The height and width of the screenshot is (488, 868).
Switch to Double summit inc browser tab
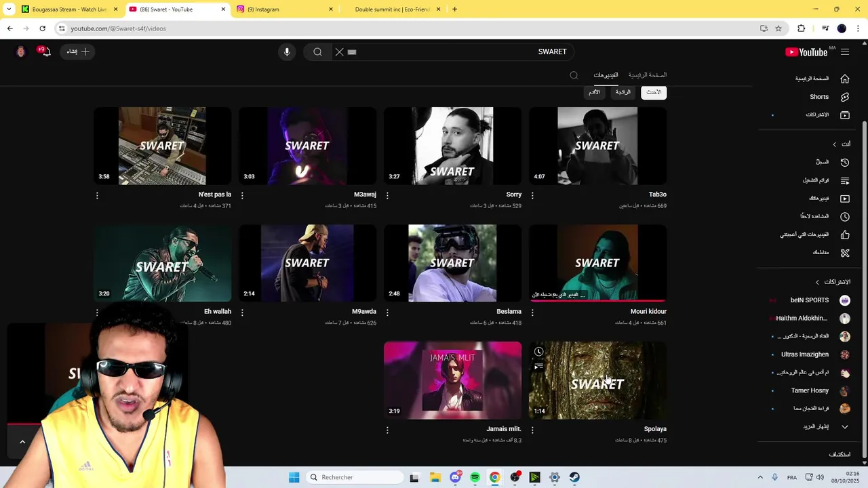392,9
